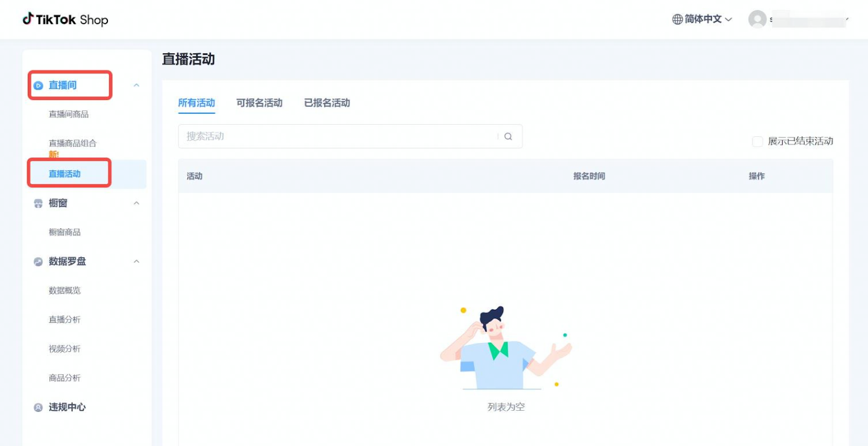Select the 所有活动 tab
The width and height of the screenshot is (868, 446).
pos(196,103)
